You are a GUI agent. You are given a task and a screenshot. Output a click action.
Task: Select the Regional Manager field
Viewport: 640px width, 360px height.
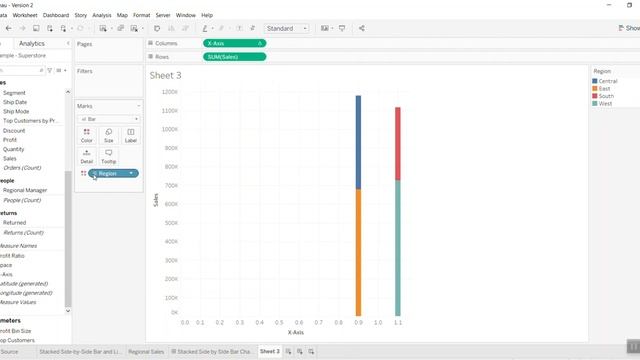pyautogui.click(x=25, y=190)
